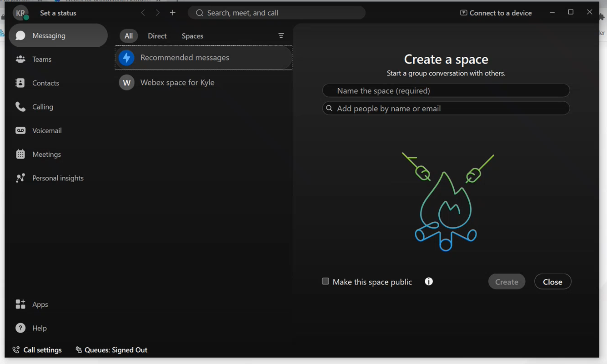Go to the Calling phone icon
Screen dimensions: 607x364
point(20,107)
